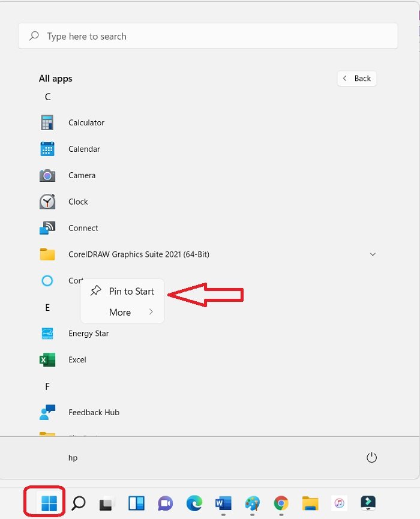Open File Explorer from the taskbar
Screen dimensions: 420x519
click(310, 503)
